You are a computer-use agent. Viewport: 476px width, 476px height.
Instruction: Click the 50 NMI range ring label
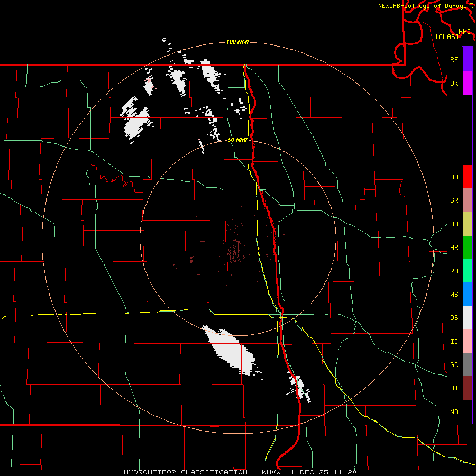pos(237,140)
